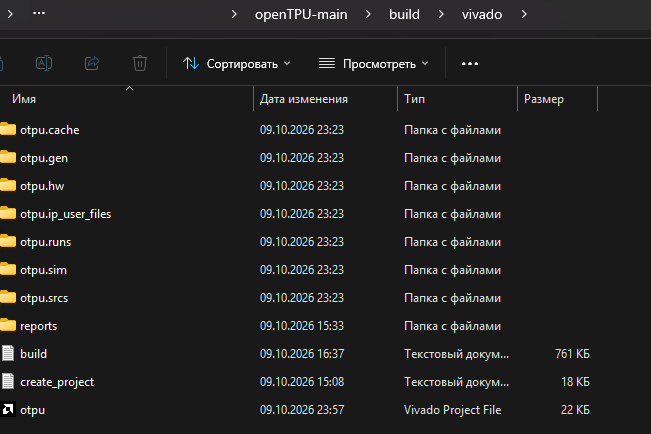Viewport: 651px width, 434px height.
Task: Expand chevron before openTPU-main breadcrumb
Action: [234, 15]
